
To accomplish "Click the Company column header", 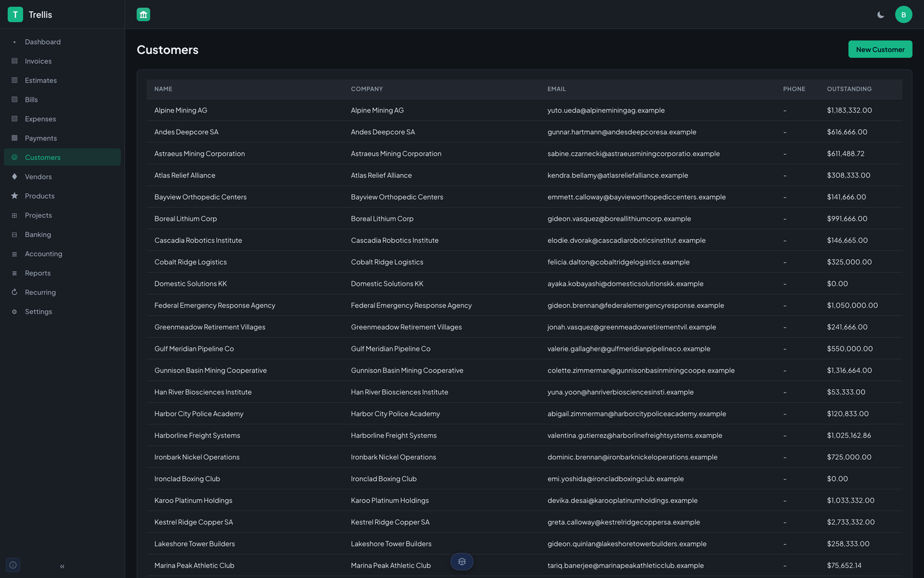I will click(x=367, y=89).
